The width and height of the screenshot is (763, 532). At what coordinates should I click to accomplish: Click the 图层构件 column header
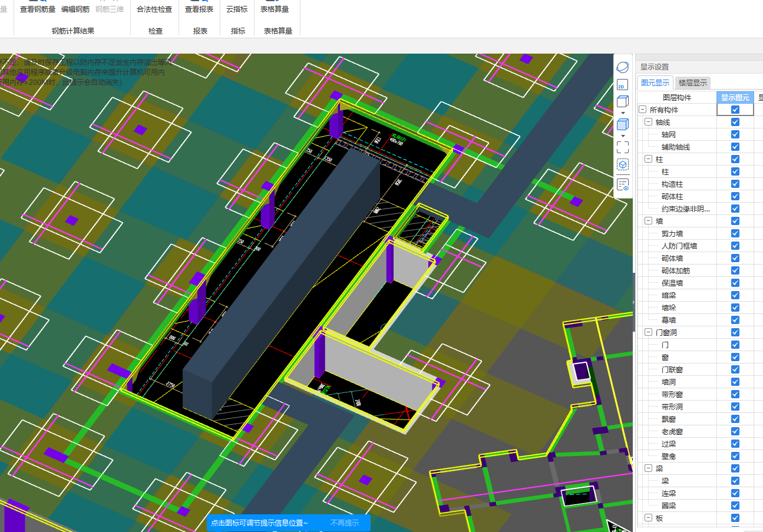click(676, 98)
